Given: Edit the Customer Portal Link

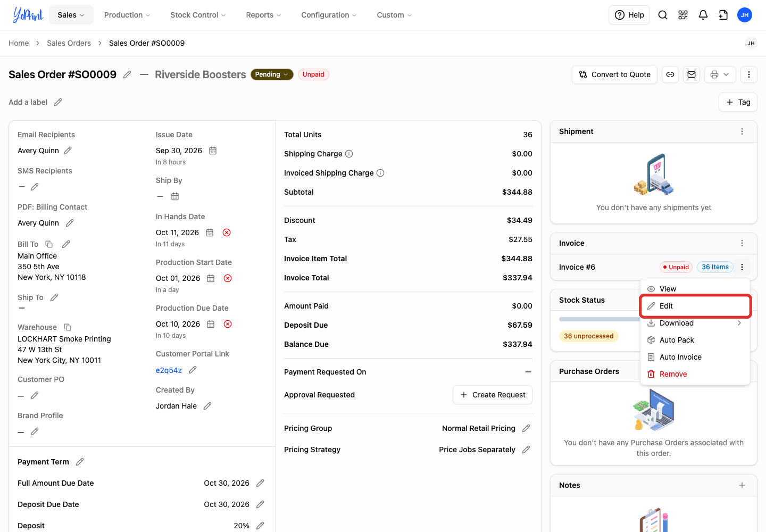Looking at the screenshot, I should pyautogui.click(x=193, y=370).
